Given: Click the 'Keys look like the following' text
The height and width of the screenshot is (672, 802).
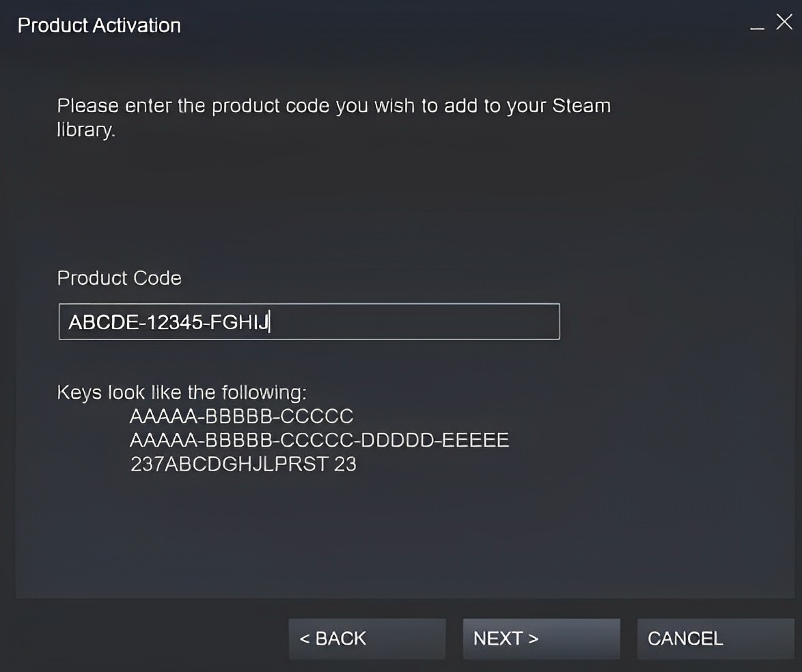Looking at the screenshot, I should 182,393.
